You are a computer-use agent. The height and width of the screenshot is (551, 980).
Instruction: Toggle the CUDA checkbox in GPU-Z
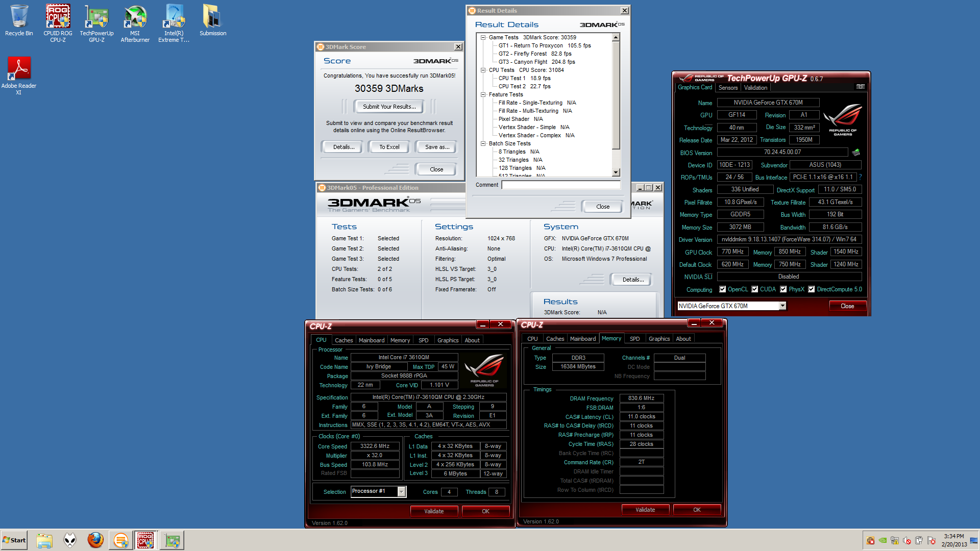coord(754,289)
